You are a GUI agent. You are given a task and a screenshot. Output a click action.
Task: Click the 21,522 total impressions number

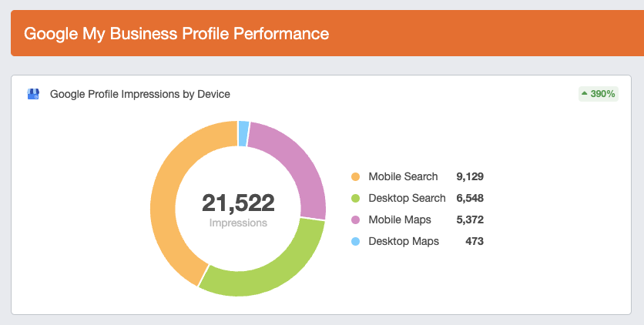point(238,203)
